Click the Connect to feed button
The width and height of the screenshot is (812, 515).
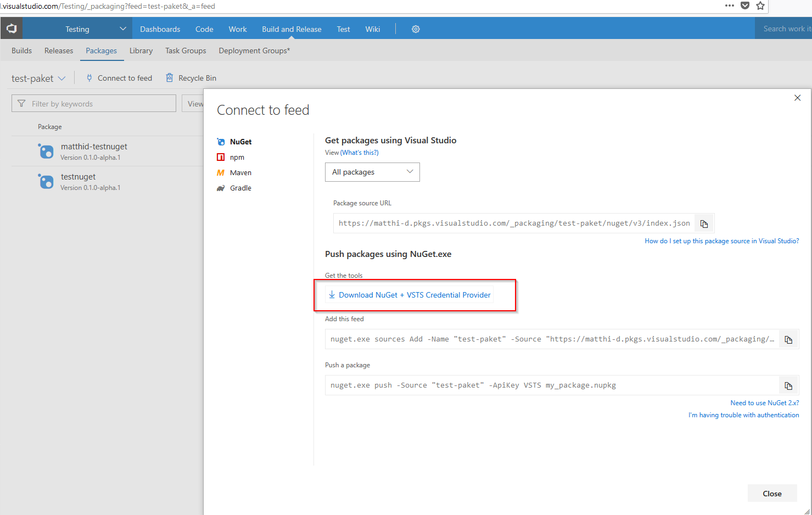click(119, 78)
